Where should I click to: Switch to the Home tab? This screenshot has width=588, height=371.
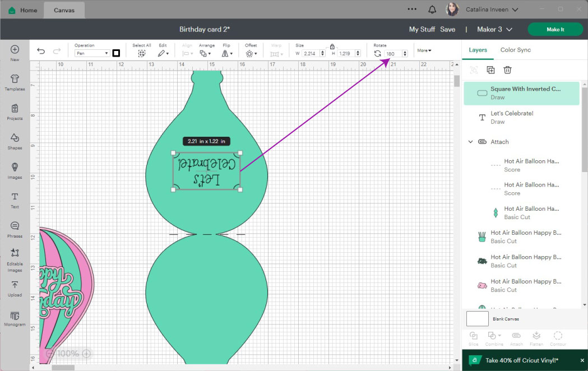pyautogui.click(x=22, y=10)
